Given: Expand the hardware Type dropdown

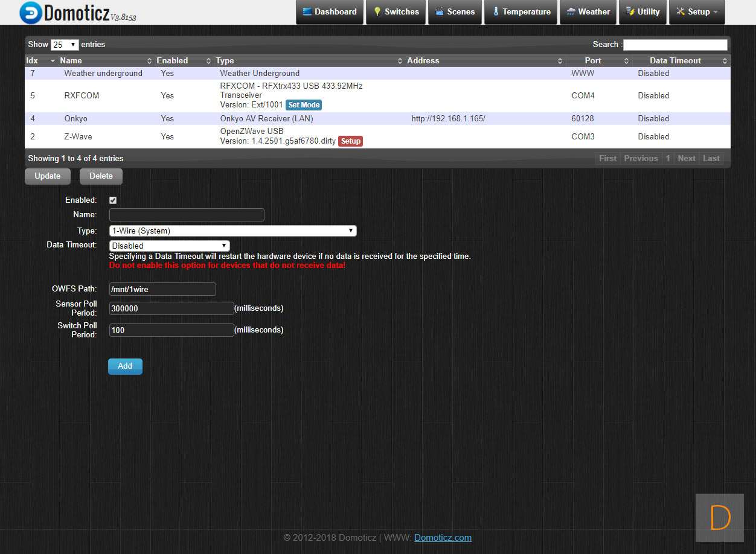Looking at the screenshot, I should coord(232,231).
